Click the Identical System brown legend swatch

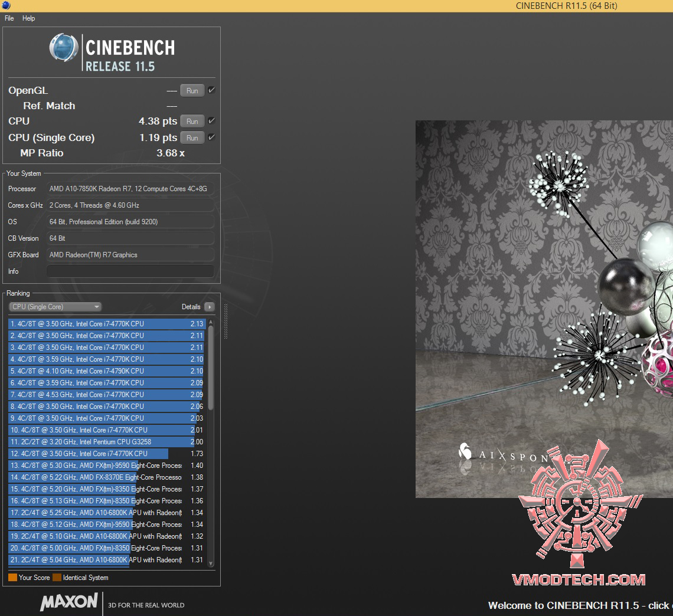(x=57, y=578)
